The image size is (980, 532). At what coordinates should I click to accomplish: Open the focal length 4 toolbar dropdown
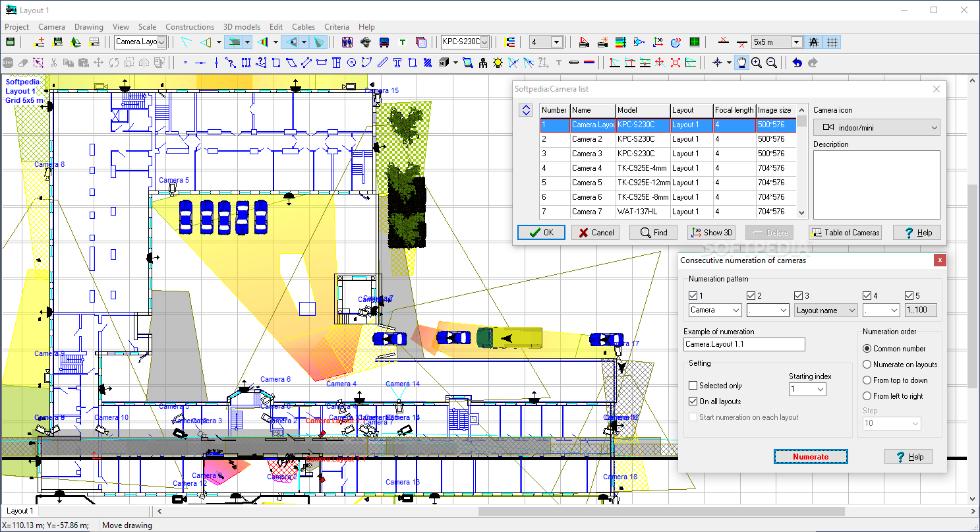(546, 42)
